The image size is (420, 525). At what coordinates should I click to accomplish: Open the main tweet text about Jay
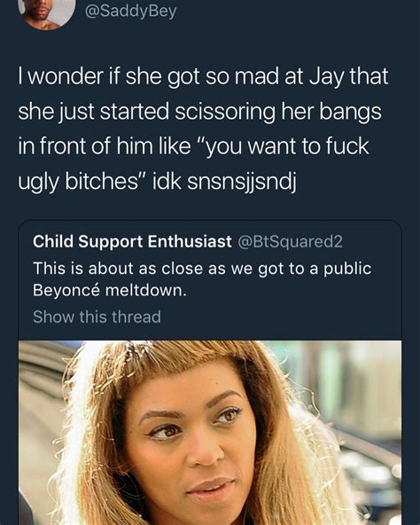[x=203, y=129]
